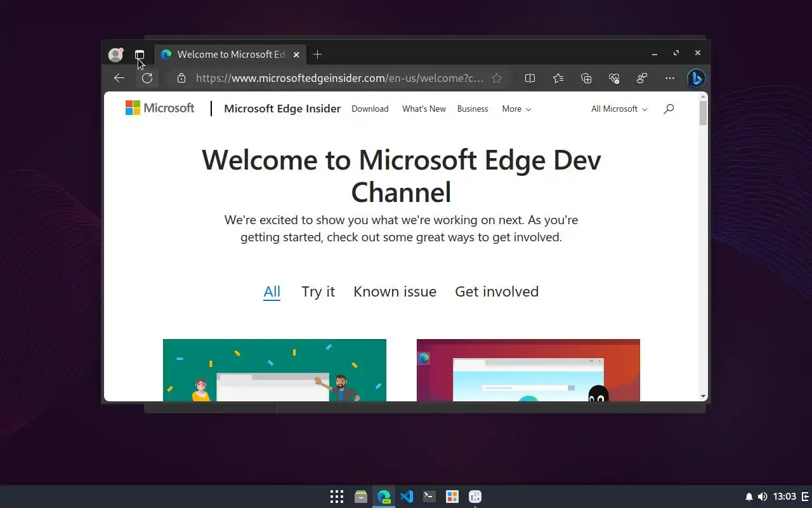Open Microsoft Edge Insider home link
812x508 pixels.
click(x=282, y=109)
